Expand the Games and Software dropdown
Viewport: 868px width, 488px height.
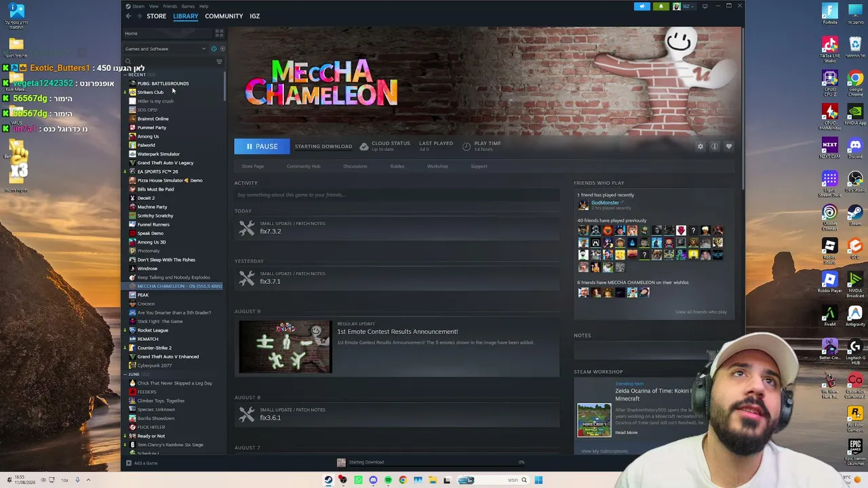tap(166, 49)
